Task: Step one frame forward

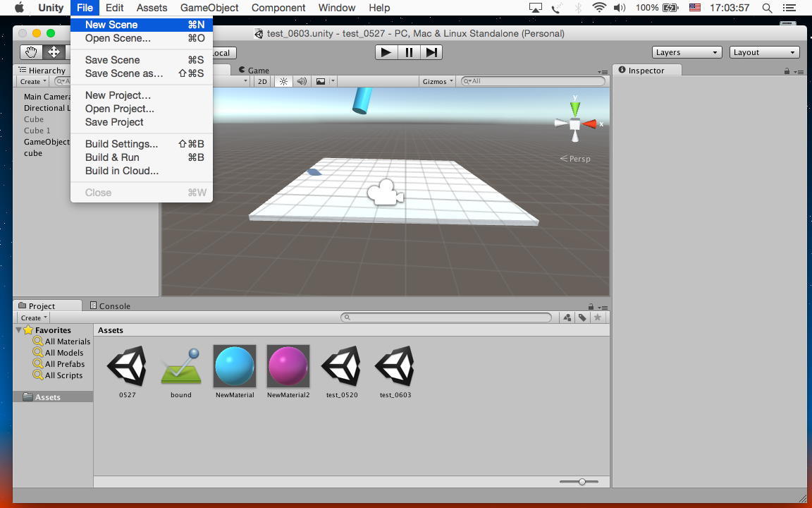Action: click(x=431, y=52)
